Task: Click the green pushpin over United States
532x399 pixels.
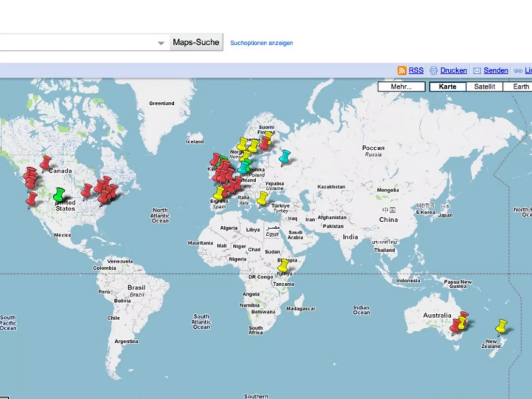Action: [59, 195]
